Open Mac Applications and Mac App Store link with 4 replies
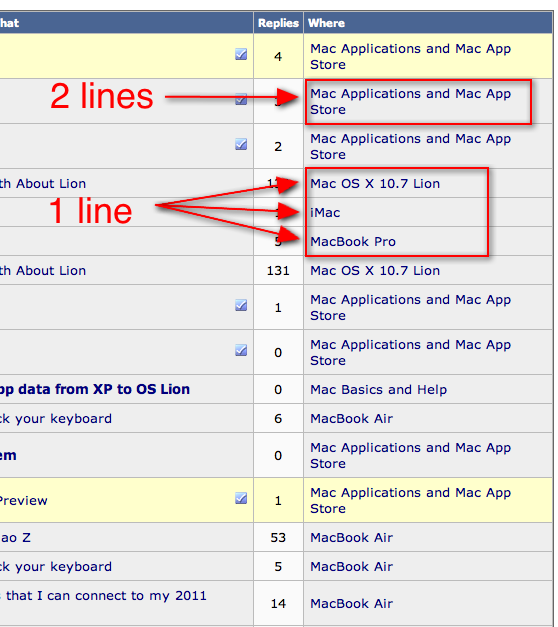 [x=410, y=56]
